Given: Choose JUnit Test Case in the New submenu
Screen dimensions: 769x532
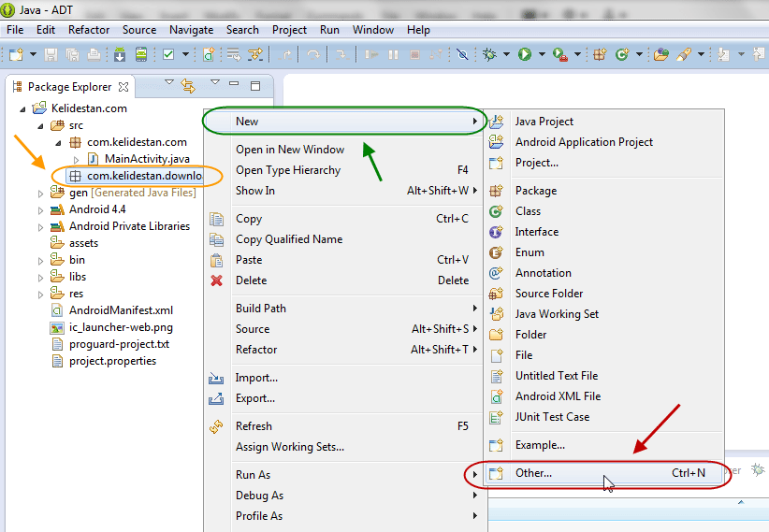Looking at the screenshot, I should (x=603, y=417).
